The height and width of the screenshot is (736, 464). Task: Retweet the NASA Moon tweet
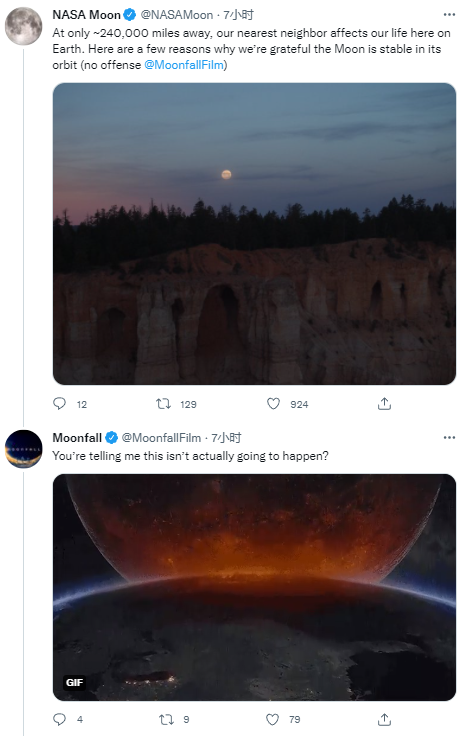163,404
